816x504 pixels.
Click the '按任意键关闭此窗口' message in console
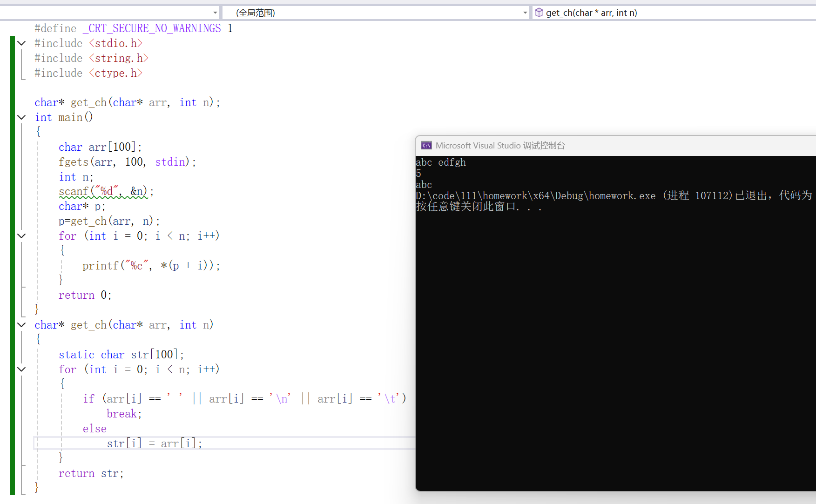[479, 207]
